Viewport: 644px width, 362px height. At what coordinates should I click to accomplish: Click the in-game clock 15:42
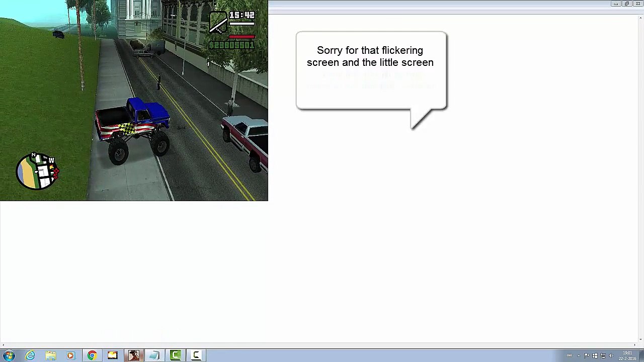click(x=242, y=15)
